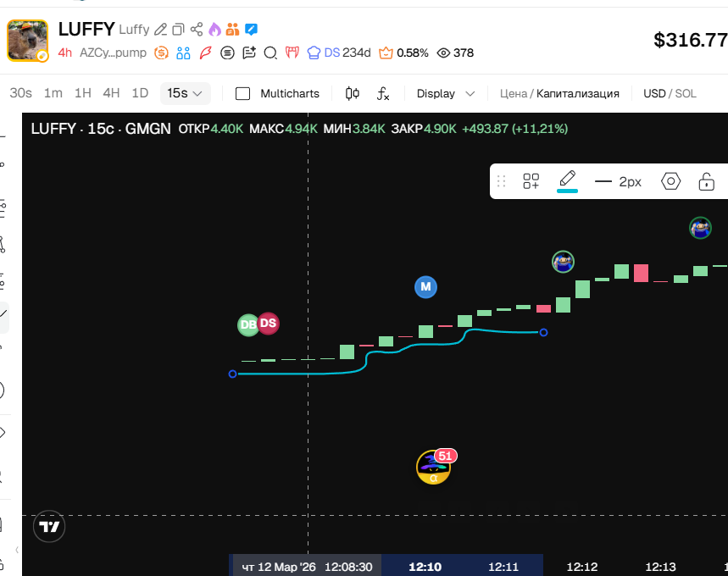Select the 4H timeframe
This screenshot has height=576, width=728.
[x=111, y=93]
